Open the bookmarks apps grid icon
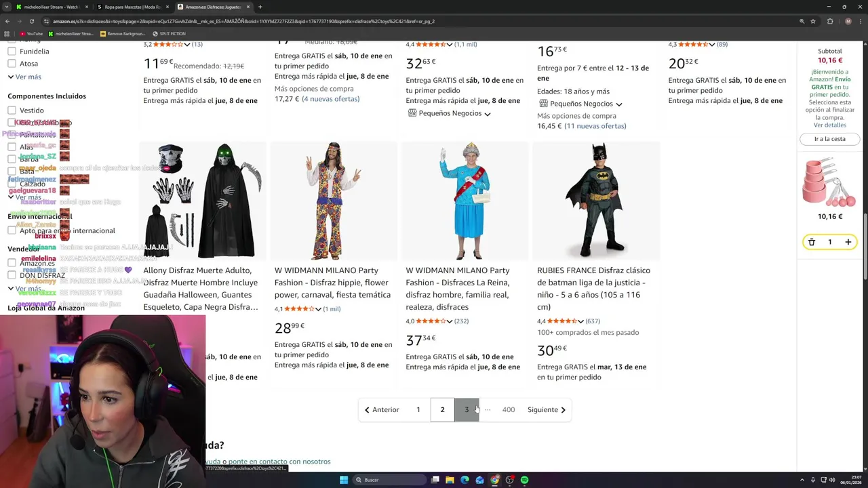The height and width of the screenshot is (488, 868). point(7,33)
